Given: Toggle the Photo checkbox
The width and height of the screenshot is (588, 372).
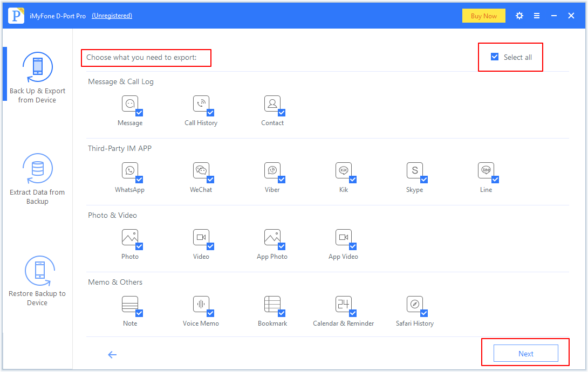Looking at the screenshot, I should (139, 246).
